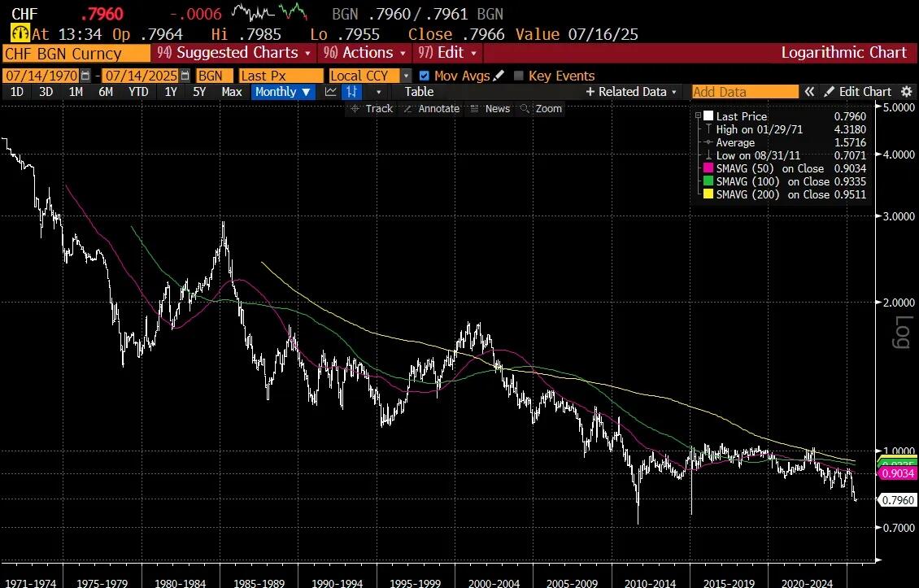919x588 pixels.
Task: Open the end date calendar picker
Action: (x=185, y=75)
